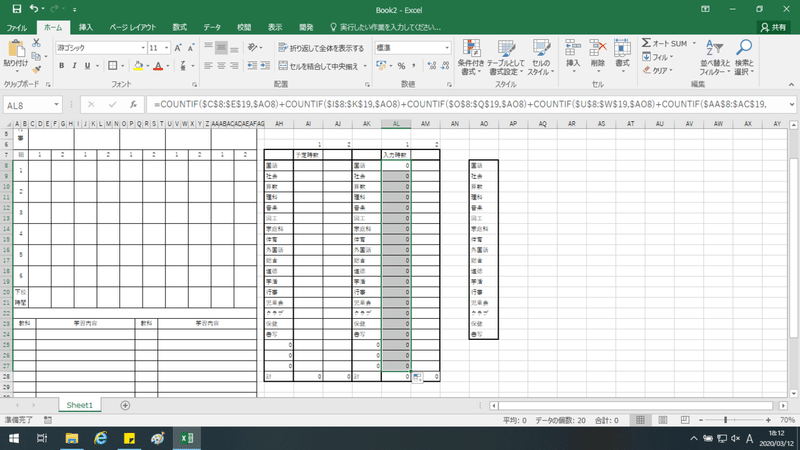Click the zoom slider handle
Image resolution: width=800 pixels, height=450 pixels.
(x=726, y=420)
